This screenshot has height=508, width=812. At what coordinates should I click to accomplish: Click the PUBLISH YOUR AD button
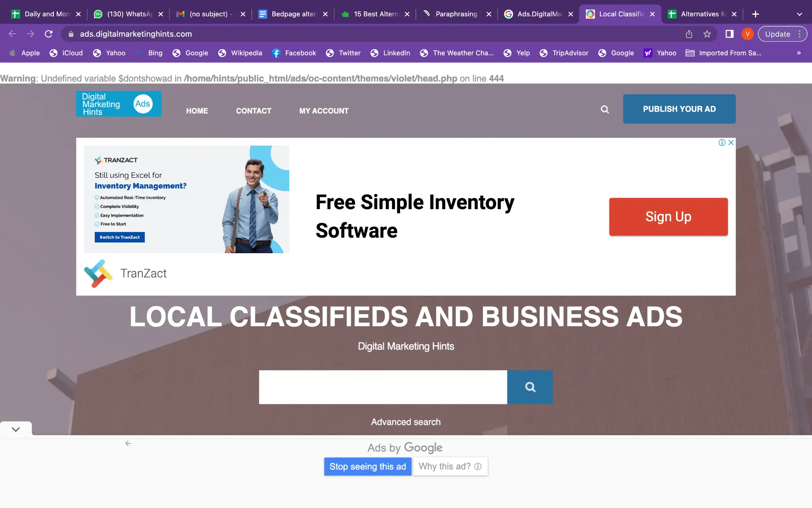(x=679, y=109)
